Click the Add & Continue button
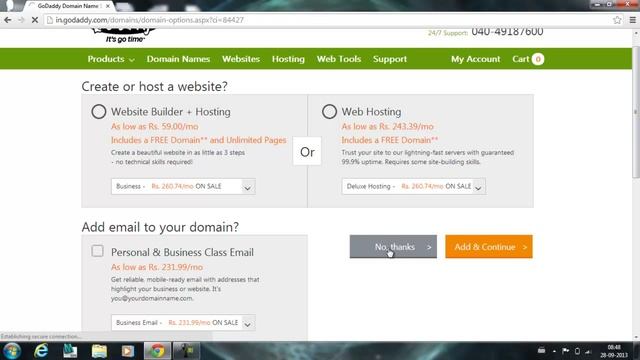Screen dimensions: 640x360 [x=489, y=247]
